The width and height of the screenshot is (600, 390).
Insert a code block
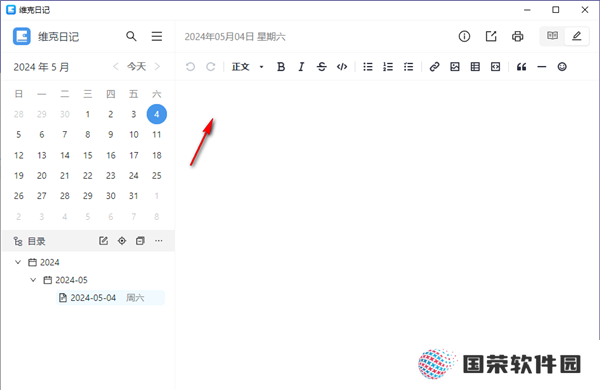[495, 67]
